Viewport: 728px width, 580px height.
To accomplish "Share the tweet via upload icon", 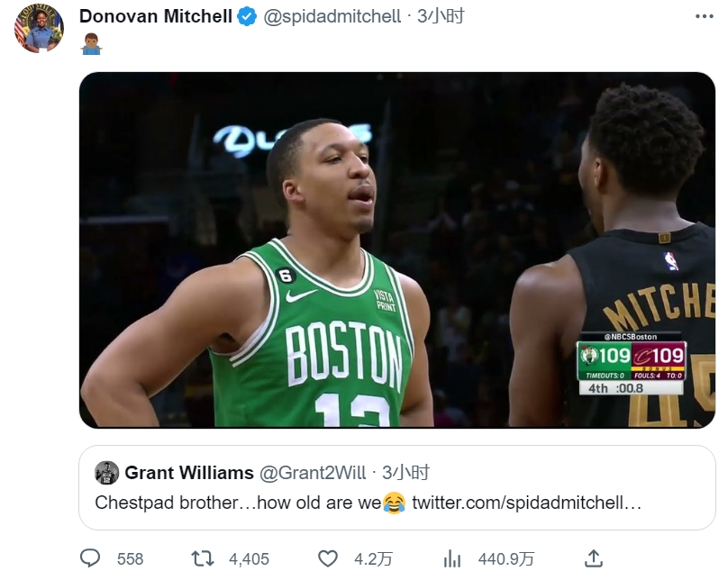I will tap(594, 558).
